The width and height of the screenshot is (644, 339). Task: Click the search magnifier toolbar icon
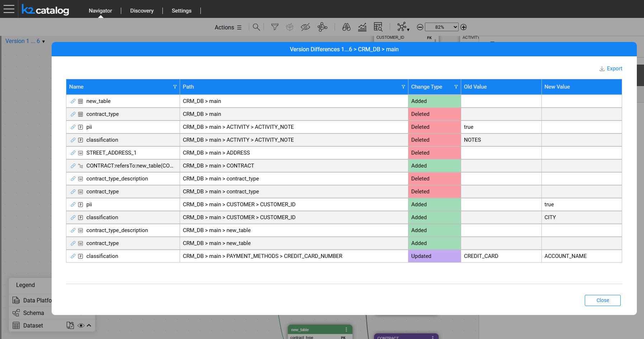[x=256, y=27]
